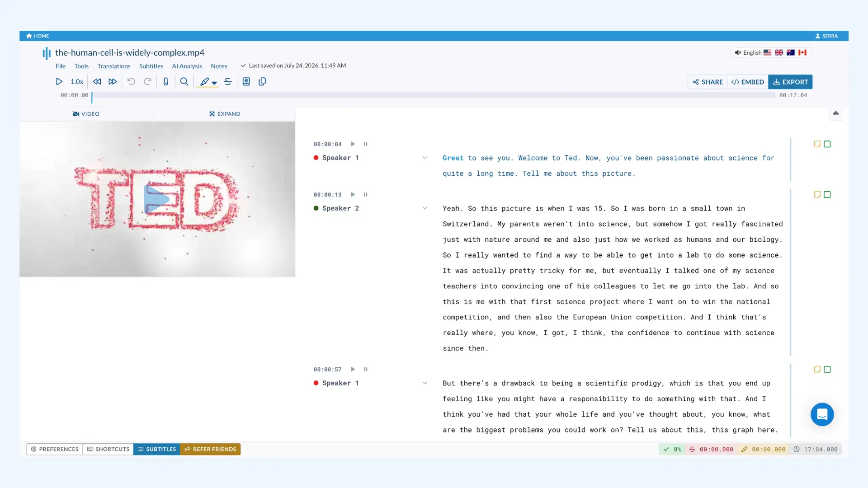Pause segment at 00:00:57
This screenshot has height=488, width=868.
tap(366, 370)
